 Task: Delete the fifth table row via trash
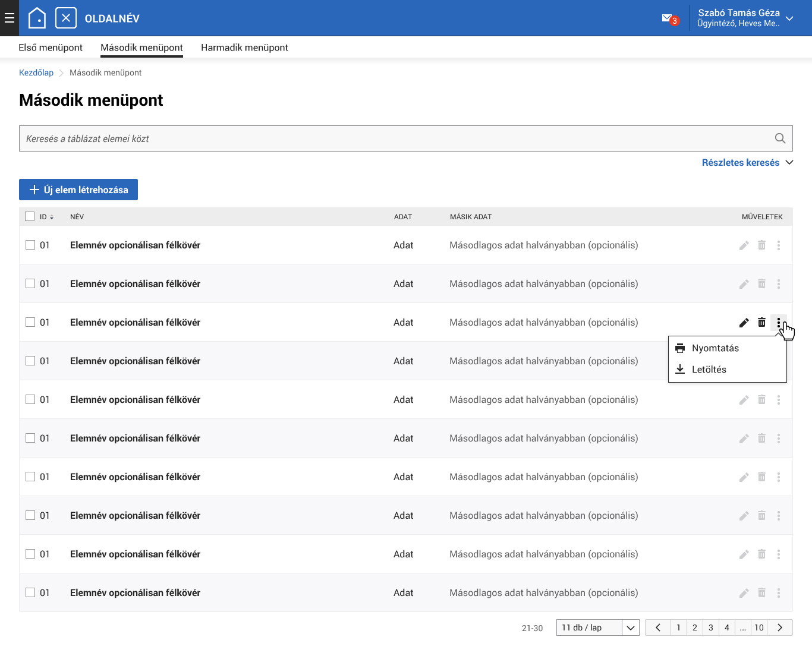[761, 399]
